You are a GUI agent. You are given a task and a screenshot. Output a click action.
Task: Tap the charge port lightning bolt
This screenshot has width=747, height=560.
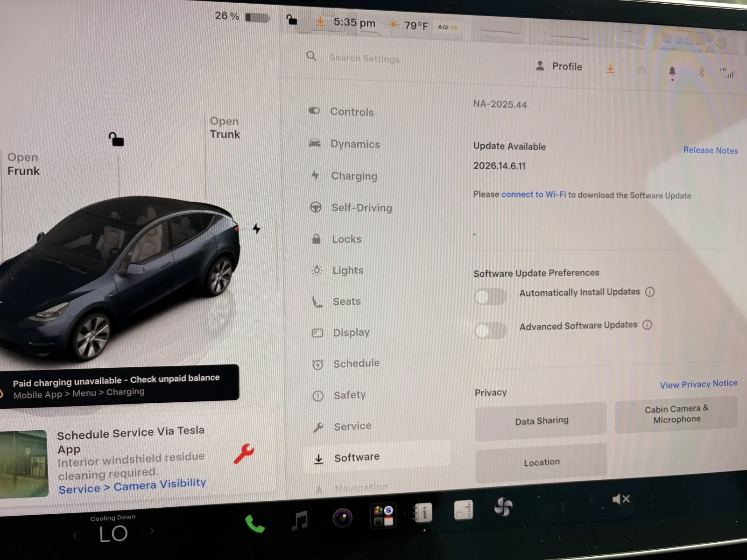(256, 229)
